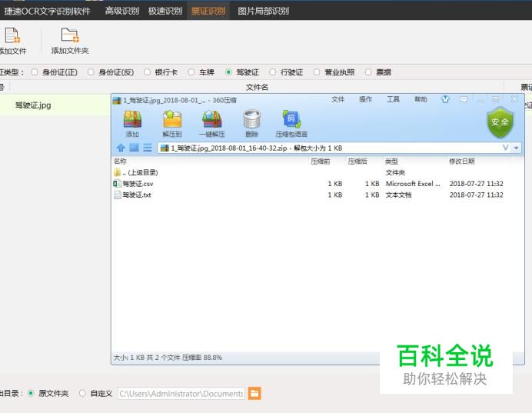Click the 压缩包语言 archive language icon
The width and height of the screenshot is (532, 413).
point(291,119)
